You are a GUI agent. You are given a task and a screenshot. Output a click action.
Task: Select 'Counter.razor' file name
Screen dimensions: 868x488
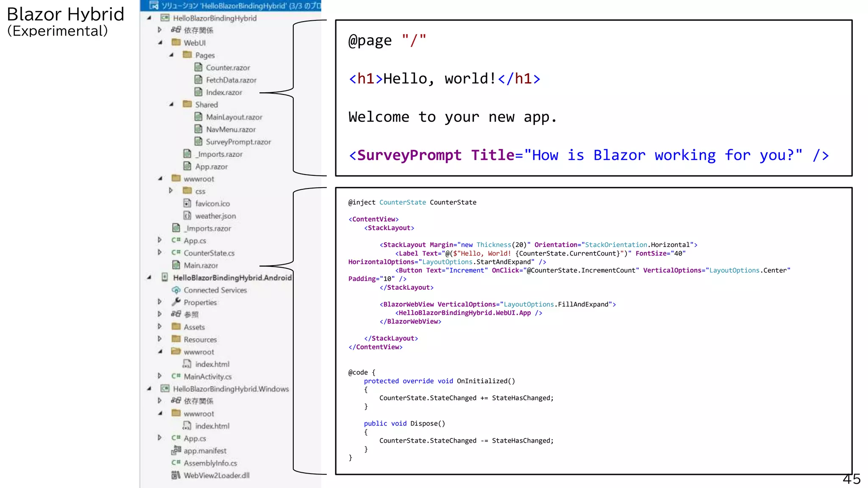point(228,68)
